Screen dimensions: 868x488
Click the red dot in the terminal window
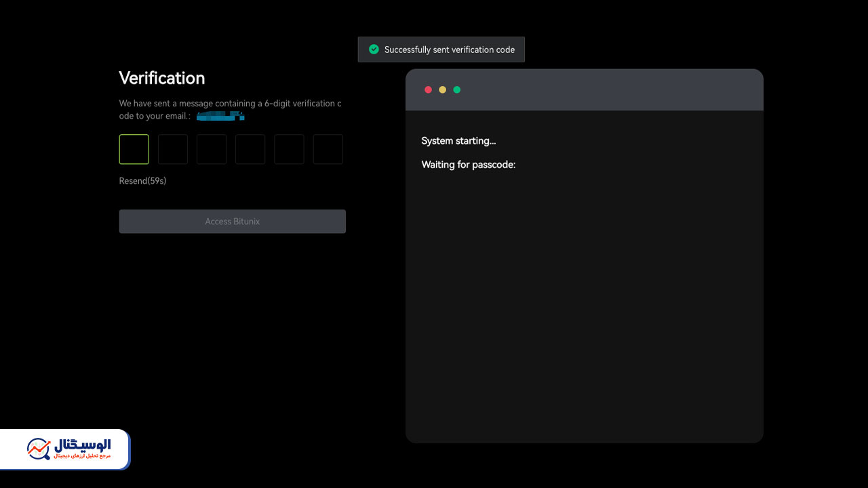point(428,89)
